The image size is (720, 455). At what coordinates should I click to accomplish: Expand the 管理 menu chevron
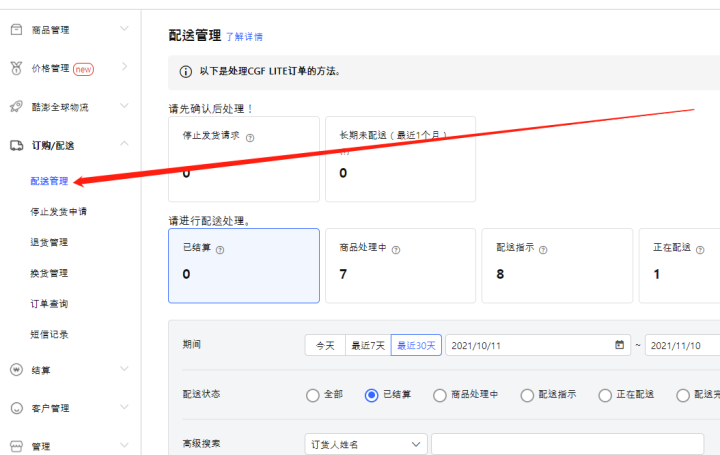[124, 445]
